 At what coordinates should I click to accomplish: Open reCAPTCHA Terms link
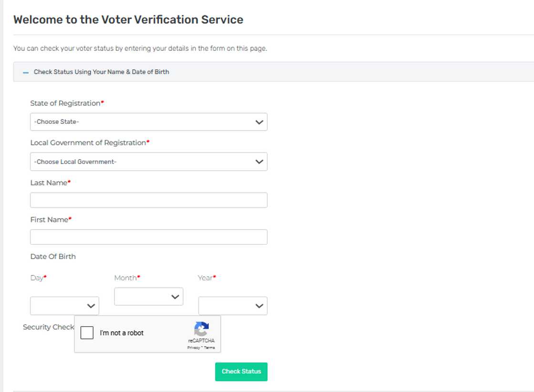(210, 348)
